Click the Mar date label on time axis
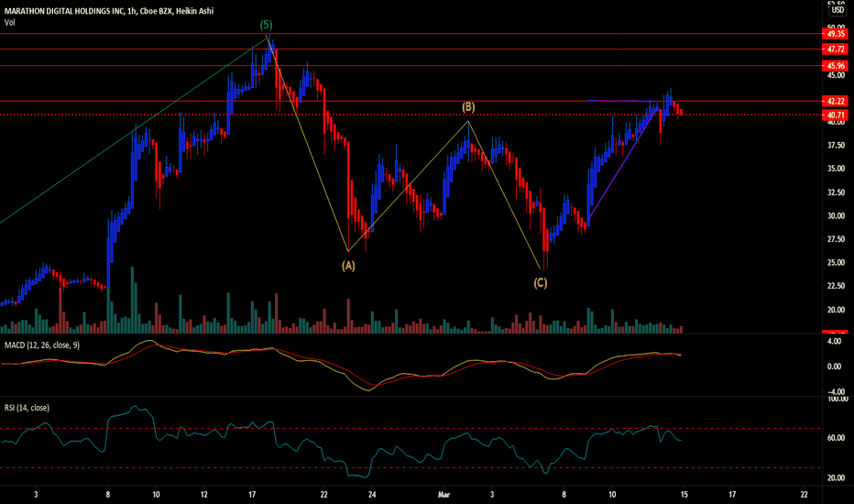The width and height of the screenshot is (854, 504). [444, 494]
